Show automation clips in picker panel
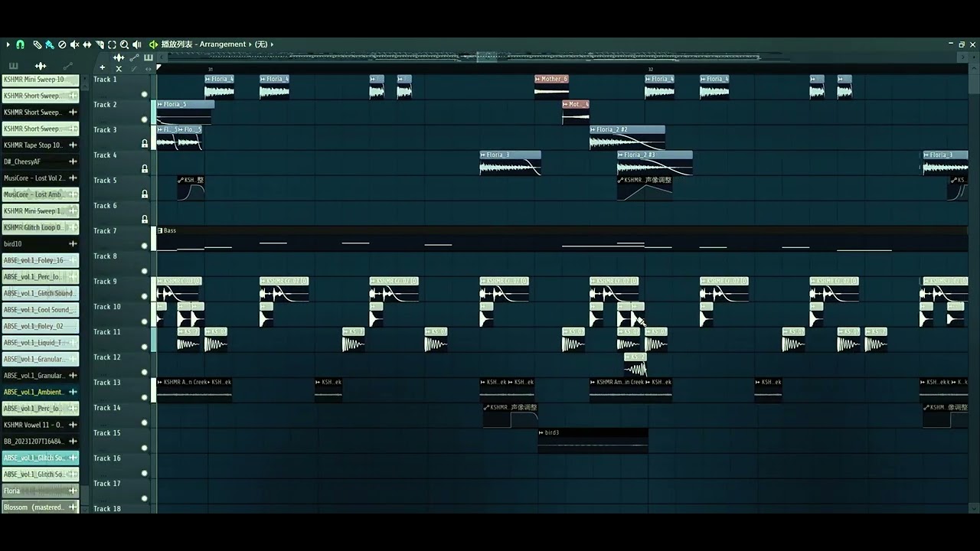Screen dimensions: 980x551 (x=67, y=66)
